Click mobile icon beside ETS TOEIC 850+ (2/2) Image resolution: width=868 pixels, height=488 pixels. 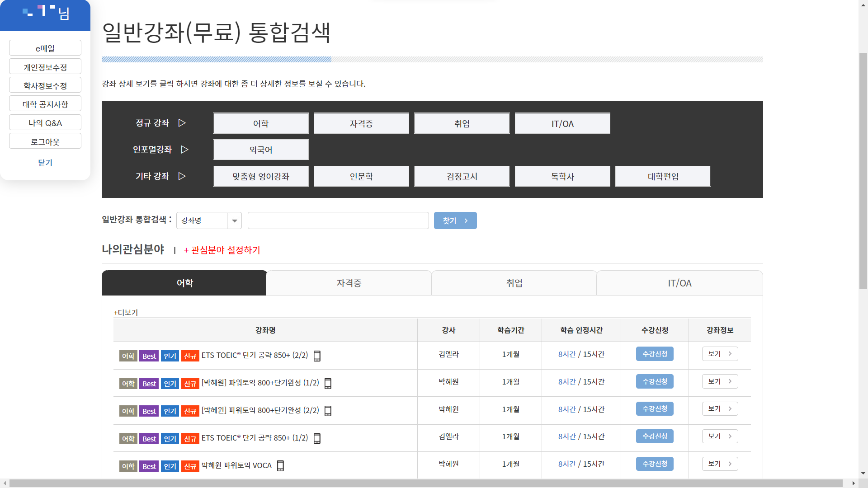[x=317, y=356]
